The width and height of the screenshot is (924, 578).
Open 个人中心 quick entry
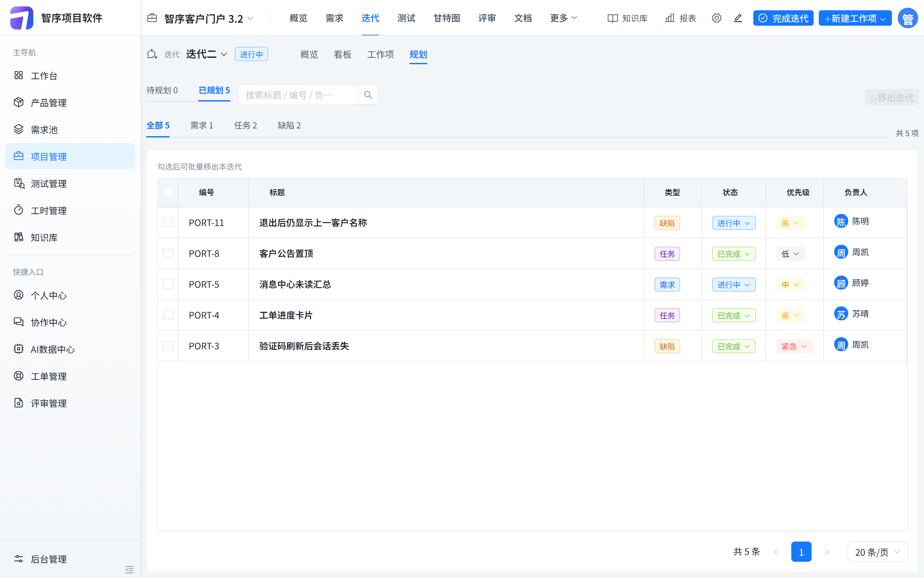(x=70, y=295)
